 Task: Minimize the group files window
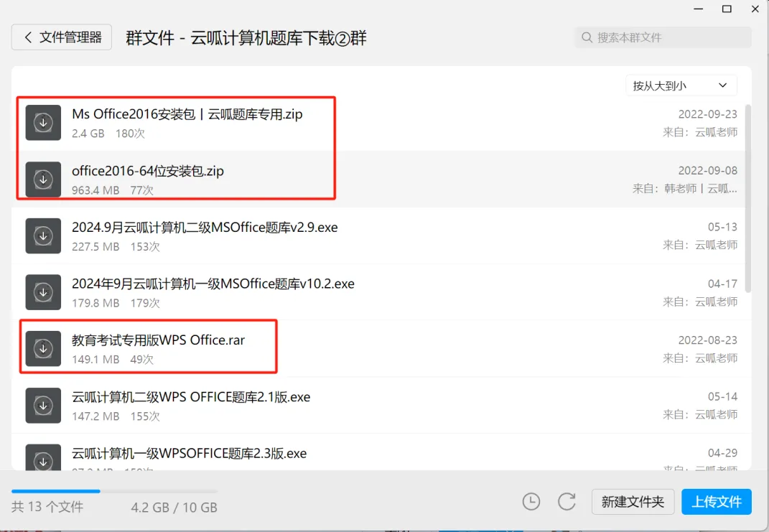coord(699,9)
